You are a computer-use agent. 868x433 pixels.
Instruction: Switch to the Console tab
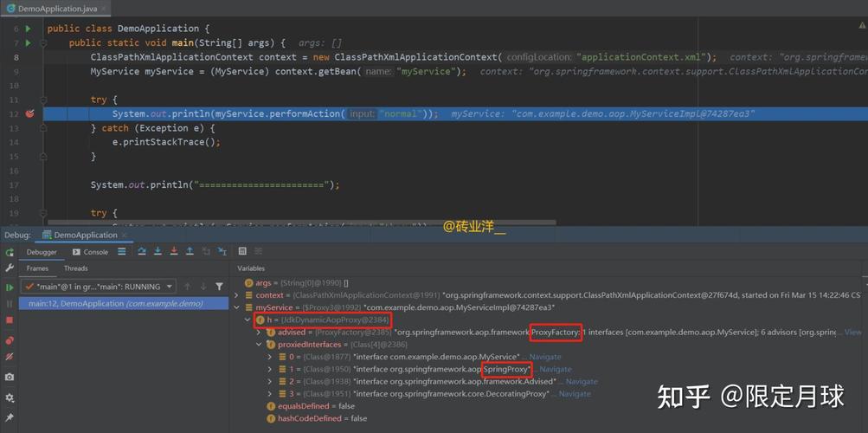[x=90, y=252]
